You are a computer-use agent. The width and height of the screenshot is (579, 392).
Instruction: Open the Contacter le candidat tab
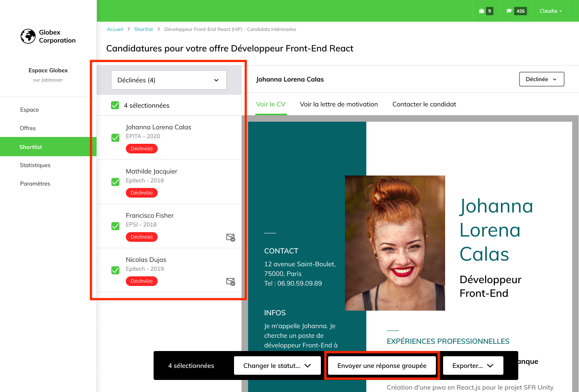point(424,104)
